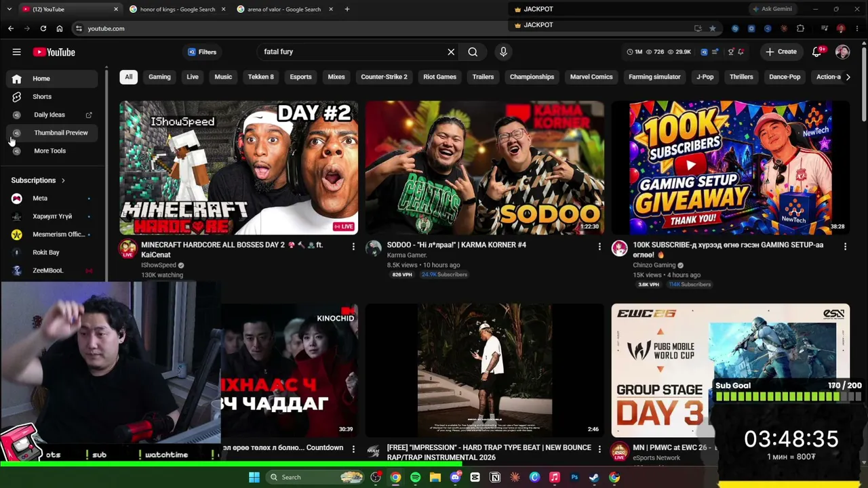Switch to the 'honor of kings' browser tab
868x488 pixels.
[x=178, y=9]
